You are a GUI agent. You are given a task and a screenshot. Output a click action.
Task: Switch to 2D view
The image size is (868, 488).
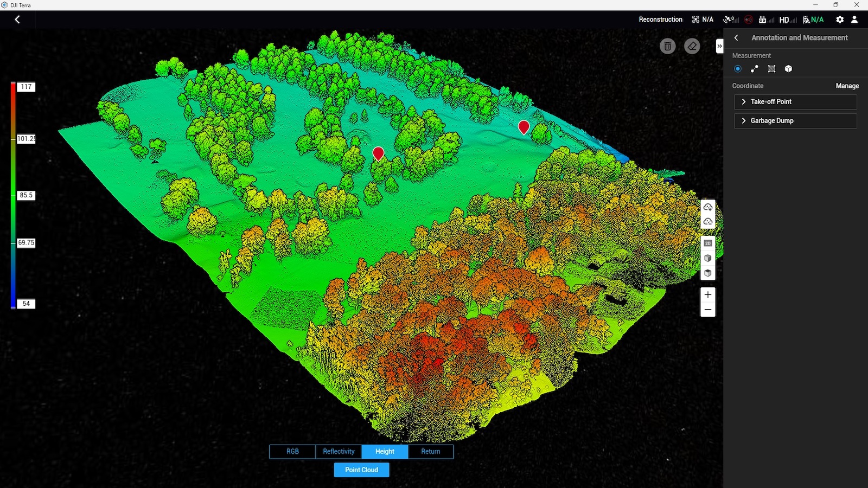click(x=708, y=243)
